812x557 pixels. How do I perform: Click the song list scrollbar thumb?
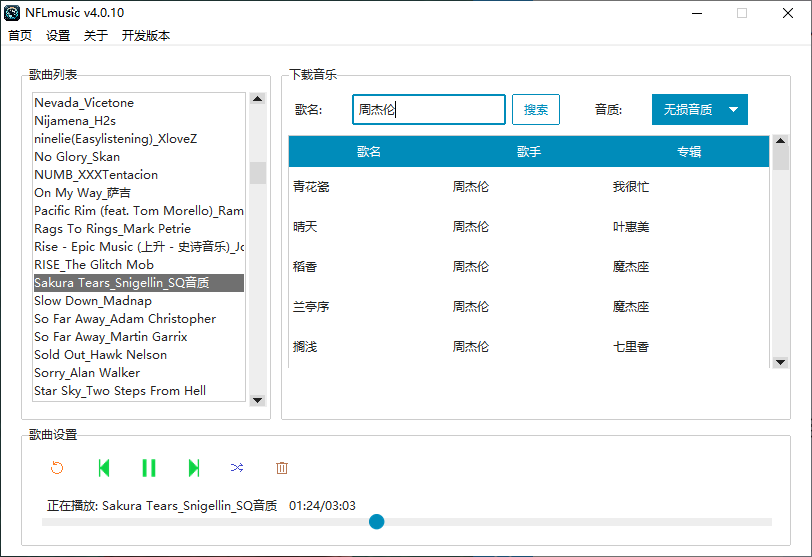[257, 173]
